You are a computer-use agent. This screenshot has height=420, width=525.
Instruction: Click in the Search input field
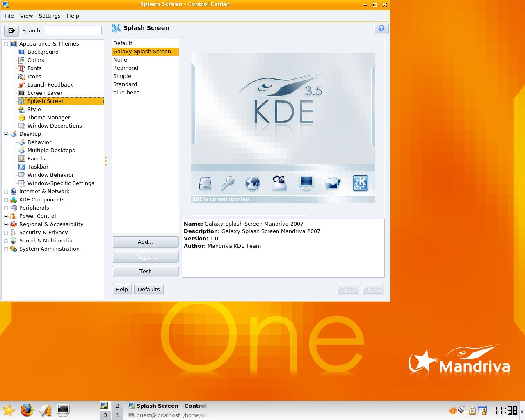tap(73, 30)
